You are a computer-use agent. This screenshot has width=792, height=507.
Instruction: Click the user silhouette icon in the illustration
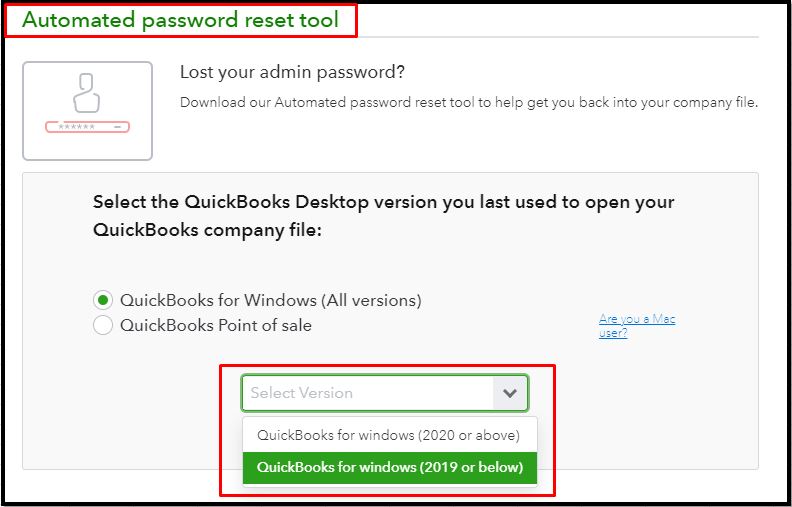pyautogui.click(x=87, y=94)
